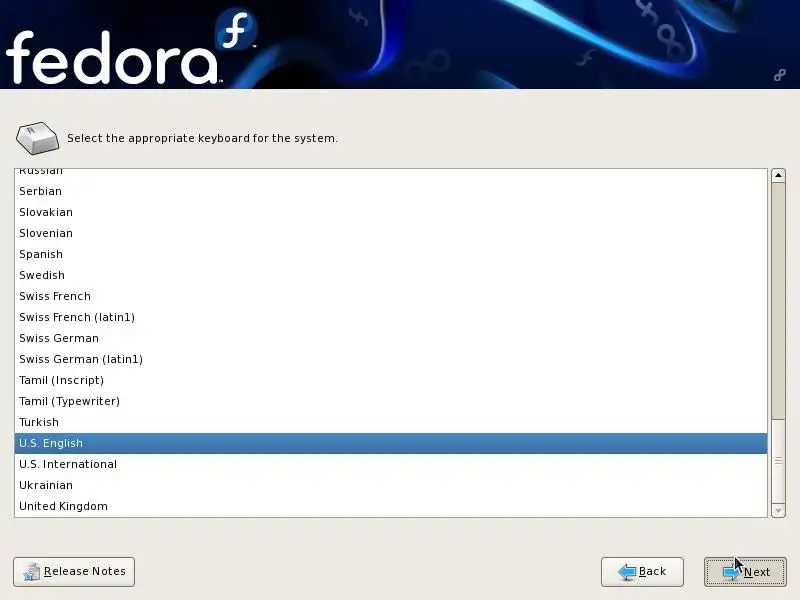This screenshot has height=600, width=800.
Task: Click the scrollbar down arrow
Action: [x=778, y=510]
